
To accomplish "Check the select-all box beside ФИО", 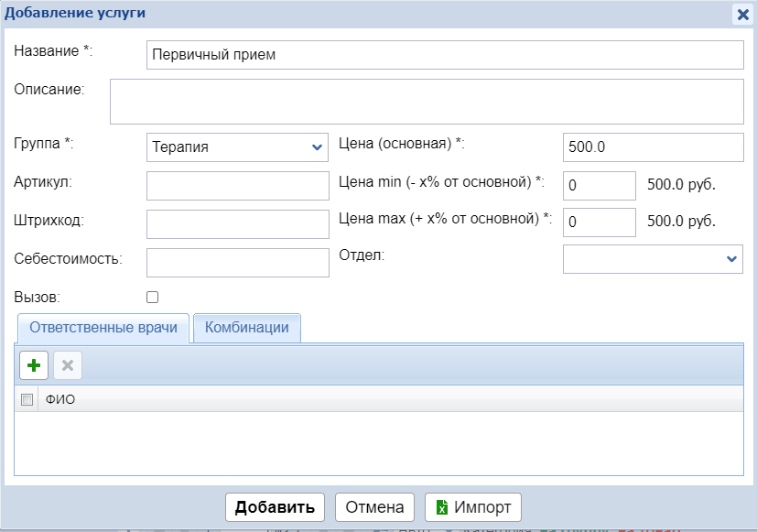I will pos(27,399).
